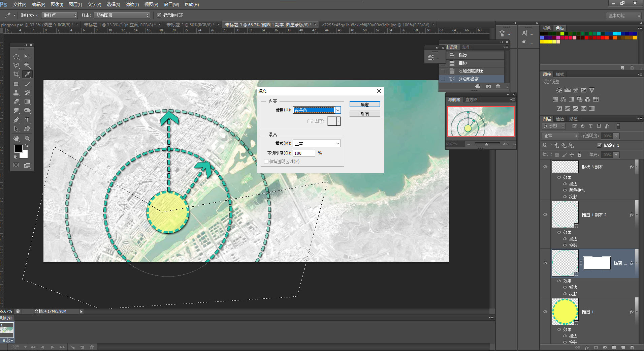Uncheck the 显示取样环 checkbox
Screen dimensions: 644x351
point(159,15)
